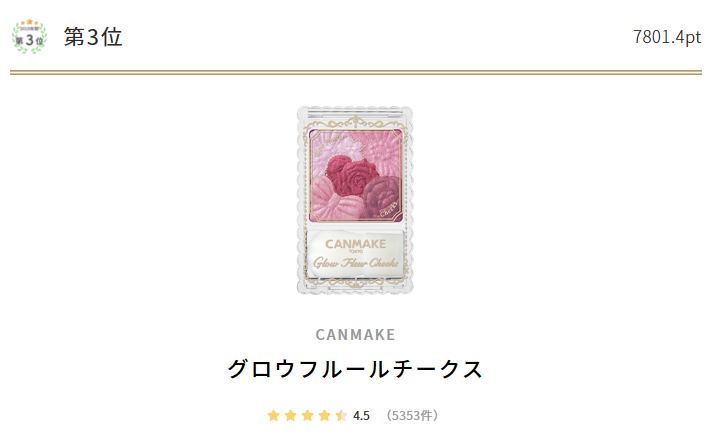Open the 5353件 review count link
Image resolution: width=709 pixels, height=445 pixels.
point(412,416)
